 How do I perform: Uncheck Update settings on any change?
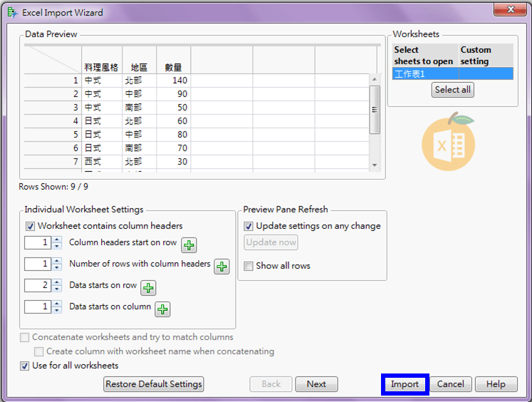pyautogui.click(x=249, y=226)
